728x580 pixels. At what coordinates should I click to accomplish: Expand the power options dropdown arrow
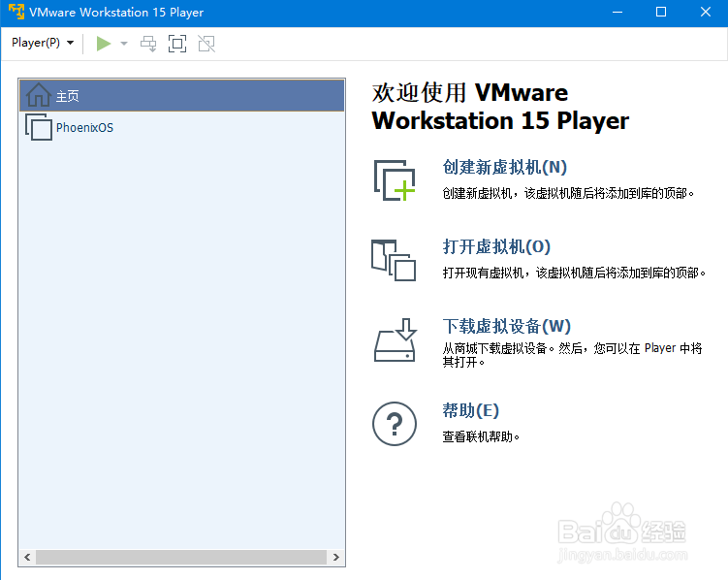point(124,44)
